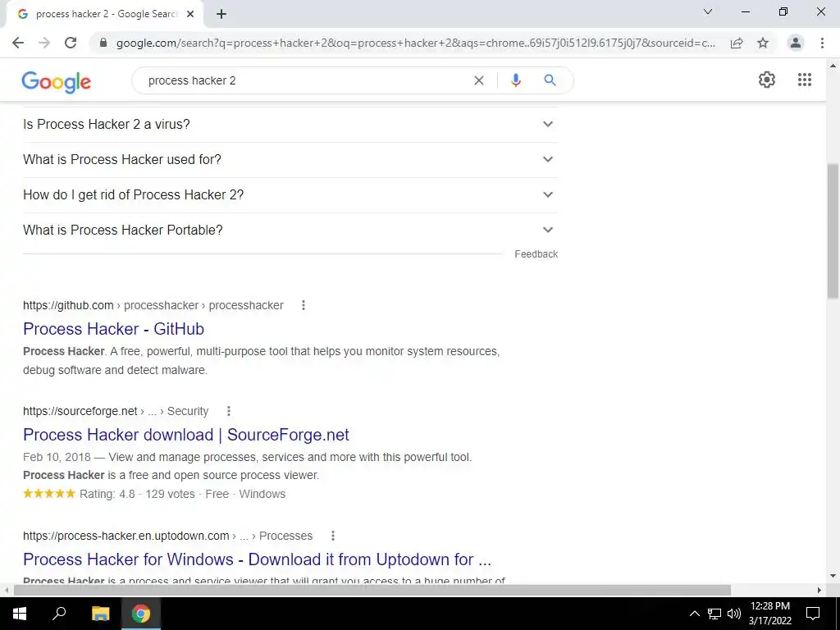The width and height of the screenshot is (840, 630).
Task: Open more options for Uptodown result
Action: coord(333,536)
